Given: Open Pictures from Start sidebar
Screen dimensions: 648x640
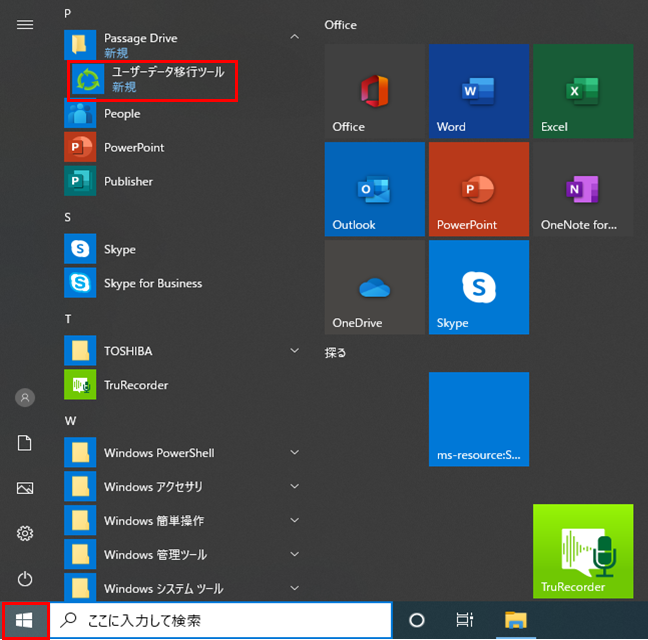Looking at the screenshot, I should (25, 488).
